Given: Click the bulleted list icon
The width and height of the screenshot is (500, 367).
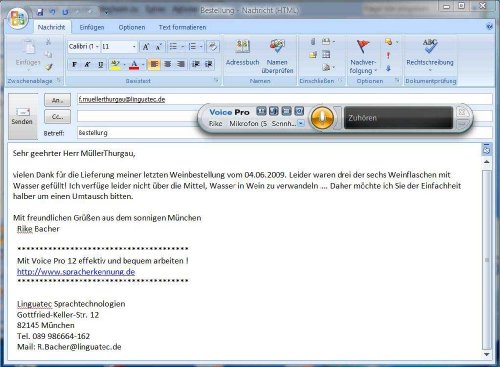Looking at the screenshot, I should pos(173,47).
